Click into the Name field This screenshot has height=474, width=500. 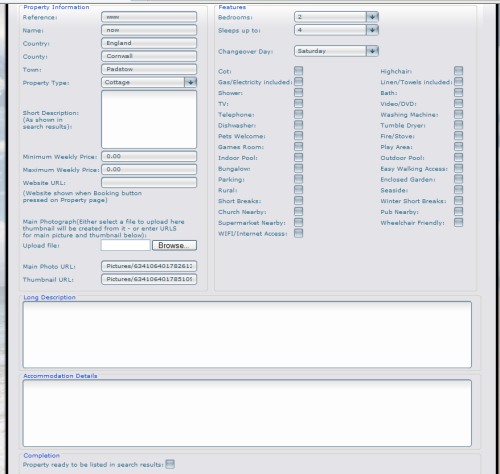(x=149, y=30)
